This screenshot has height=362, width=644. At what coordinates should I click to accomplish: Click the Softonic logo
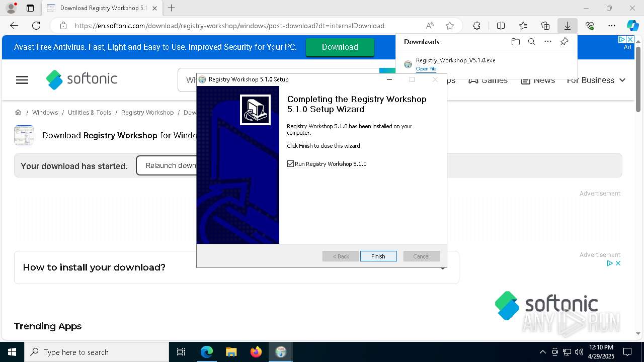[82, 79]
